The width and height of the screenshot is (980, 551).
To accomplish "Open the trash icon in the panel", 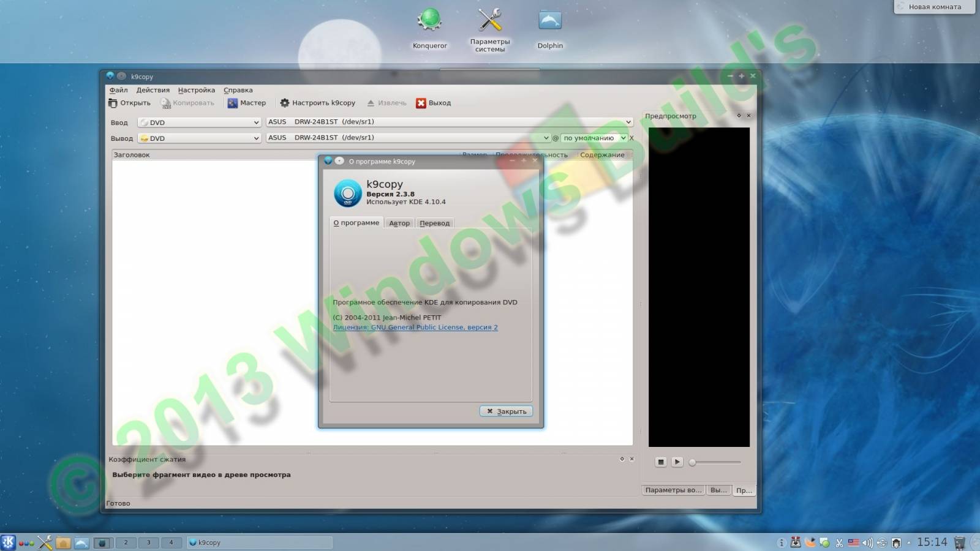I will click(960, 542).
